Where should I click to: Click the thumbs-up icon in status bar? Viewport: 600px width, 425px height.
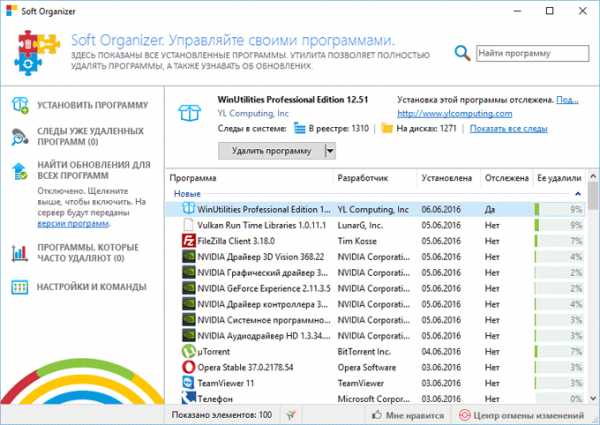(377, 415)
